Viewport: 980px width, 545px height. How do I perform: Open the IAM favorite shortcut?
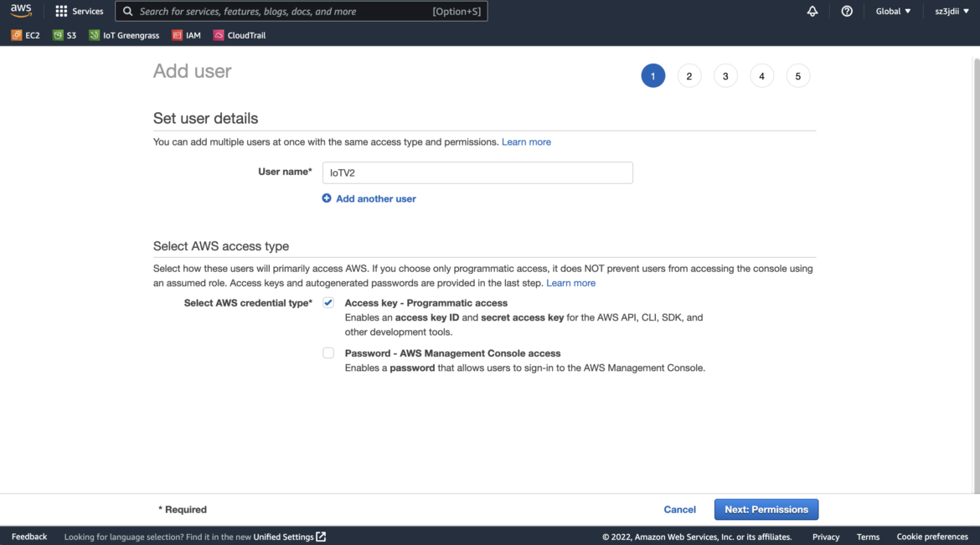tap(185, 35)
